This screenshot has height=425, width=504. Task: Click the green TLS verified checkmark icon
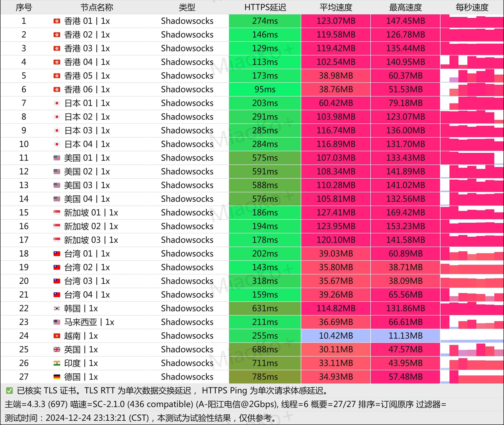click(9, 391)
